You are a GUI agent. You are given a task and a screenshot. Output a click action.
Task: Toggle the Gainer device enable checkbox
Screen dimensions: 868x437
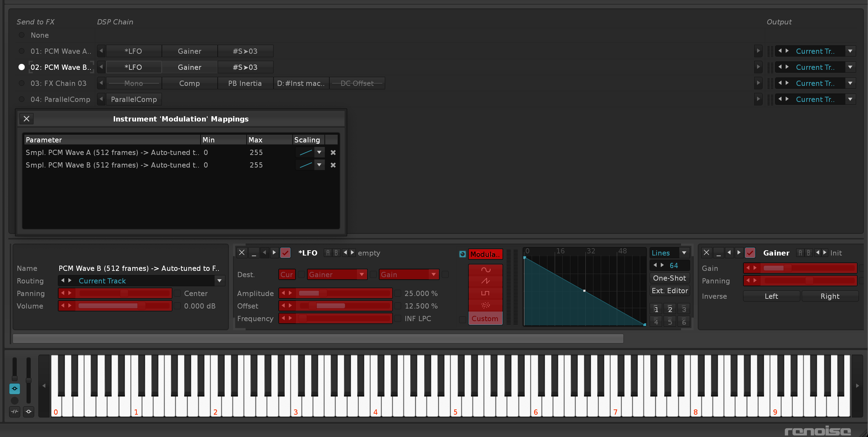tap(750, 253)
